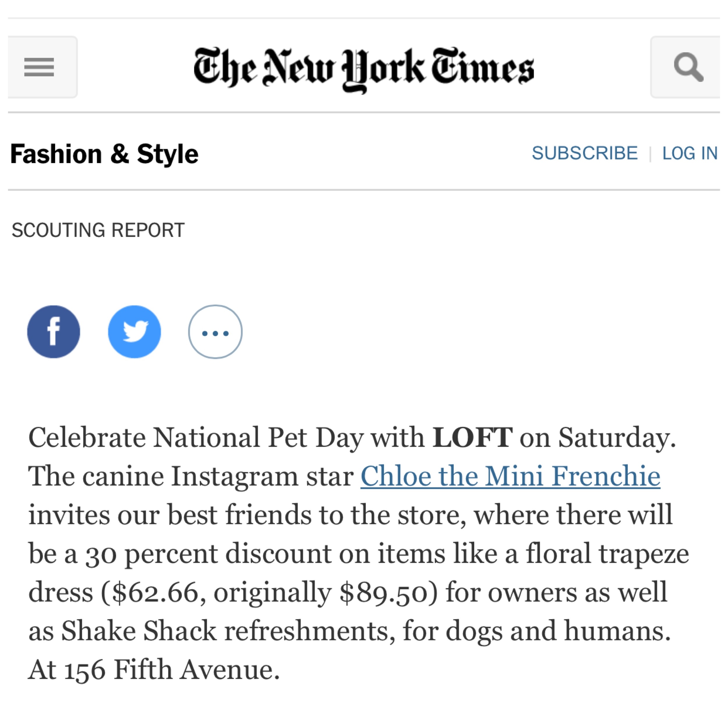Click the bold LOFT store name

pos(473,437)
